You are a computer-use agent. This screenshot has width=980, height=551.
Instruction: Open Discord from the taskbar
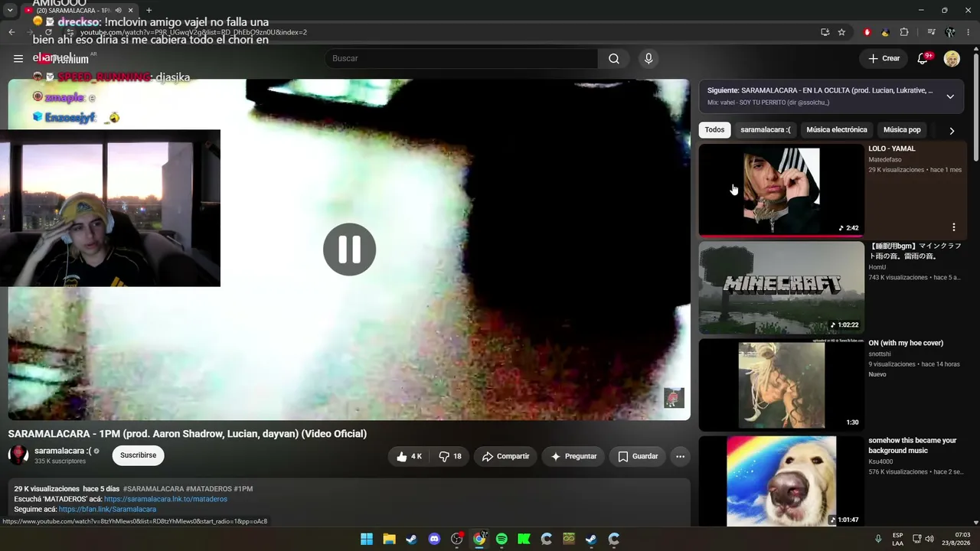coord(434,539)
